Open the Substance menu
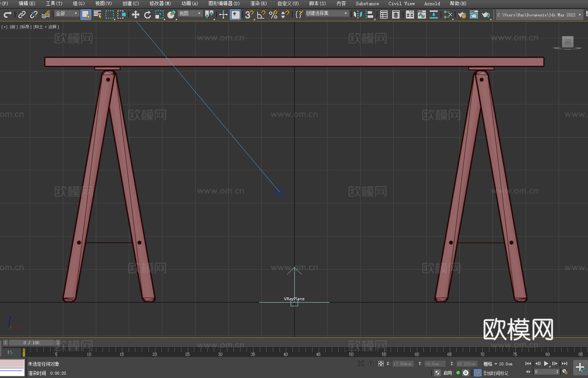Screen dimensions: 588x378 tap(367, 3)
